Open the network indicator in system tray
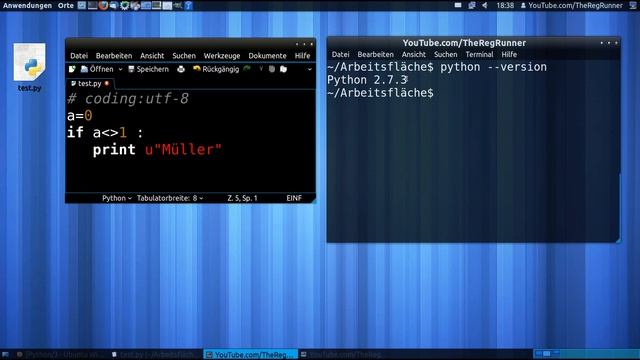The width and height of the screenshot is (640, 360). (471, 5)
